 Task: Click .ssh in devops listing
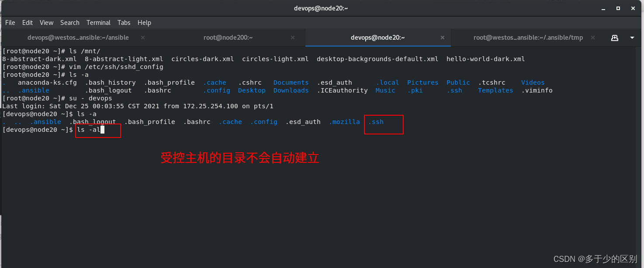(376, 122)
